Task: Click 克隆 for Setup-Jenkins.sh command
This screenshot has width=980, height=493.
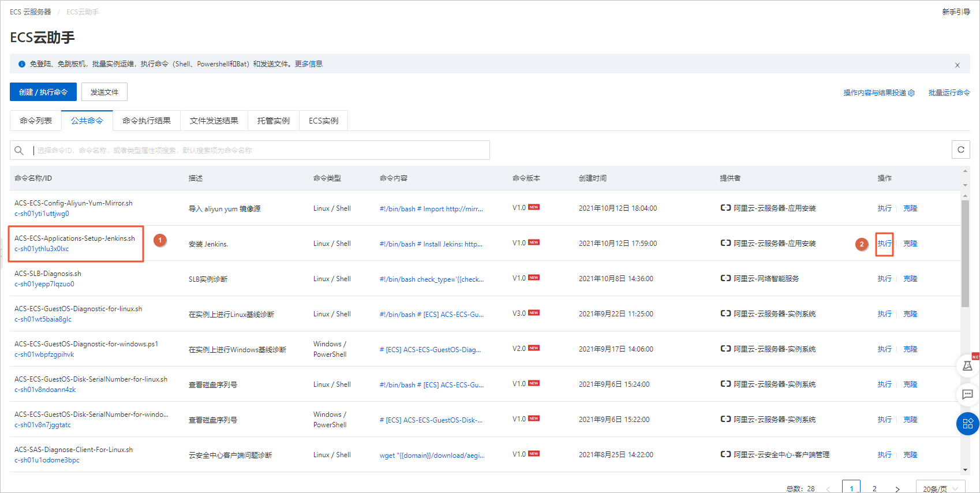Action: (910, 244)
